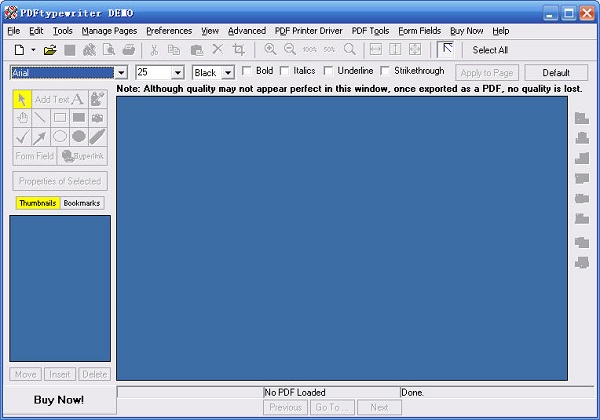Open the Buy Now menu

[466, 31]
